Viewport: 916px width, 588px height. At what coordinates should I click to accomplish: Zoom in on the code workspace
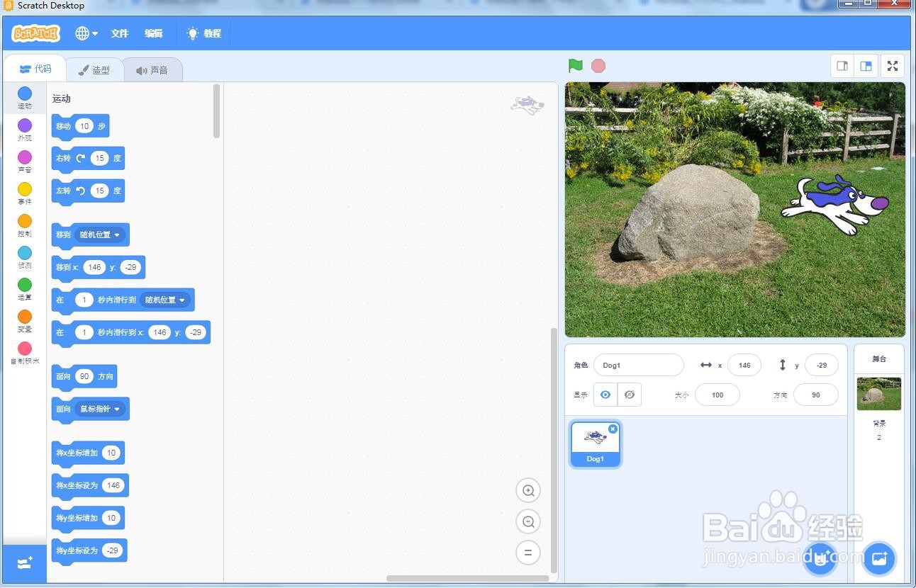[528, 490]
